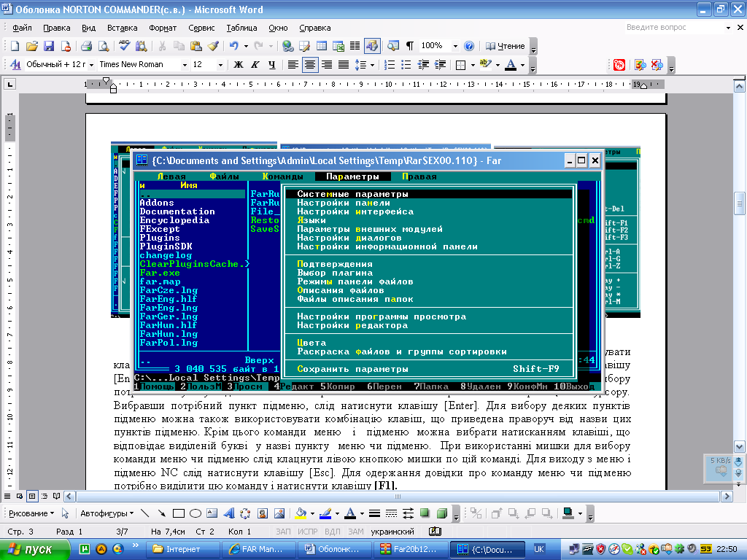Screen dimensions: 747x560
Task: Toggle italic К formatting
Action: [255, 65]
